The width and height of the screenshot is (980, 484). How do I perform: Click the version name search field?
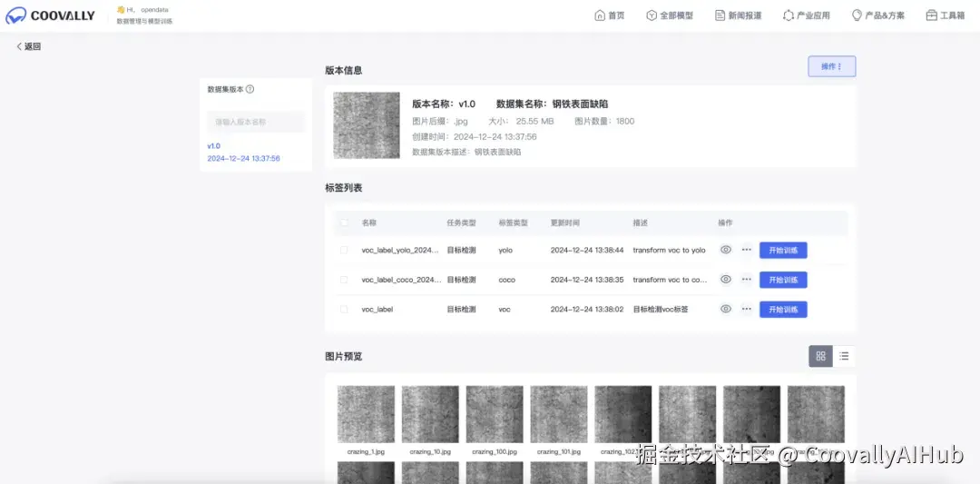point(256,122)
